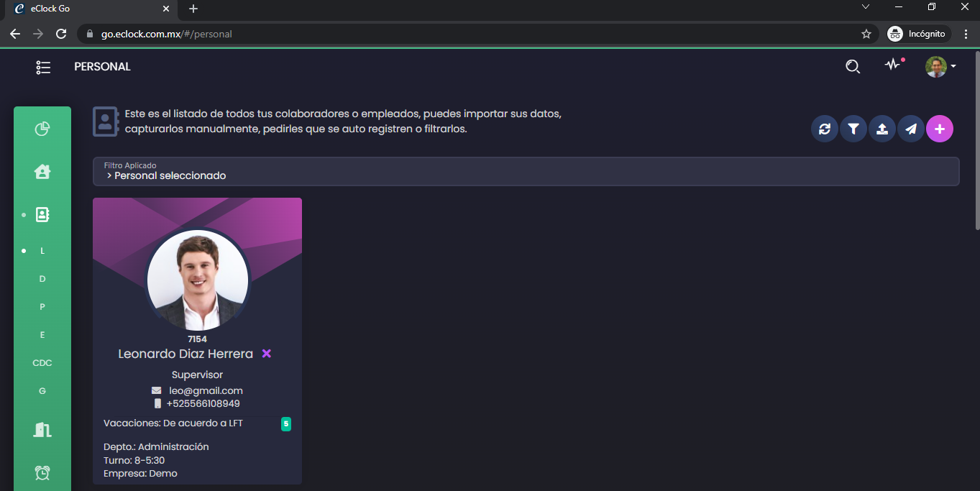Click the address book icon beside description
The width and height of the screenshot is (980, 491).
click(x=106, y=121)
